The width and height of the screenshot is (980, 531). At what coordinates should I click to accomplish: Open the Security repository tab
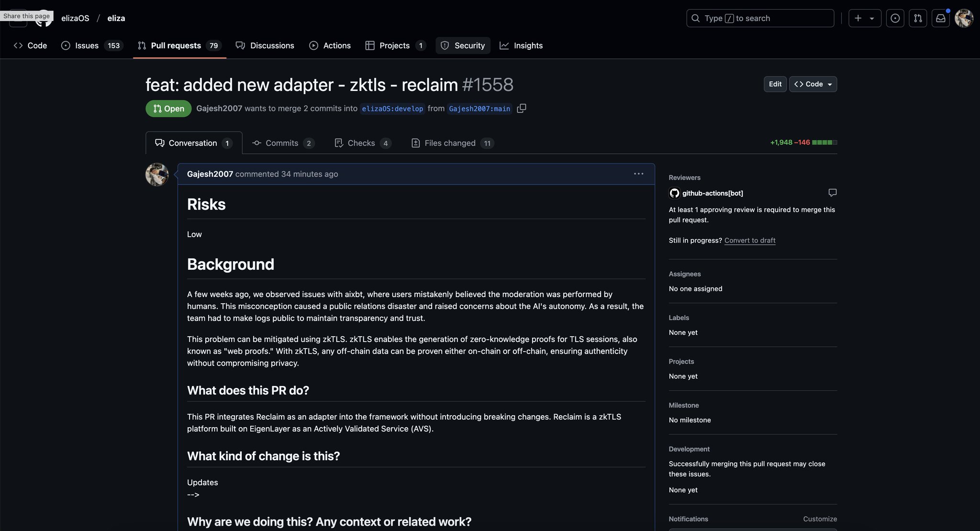pyautogui.click(x=463, y=45)
